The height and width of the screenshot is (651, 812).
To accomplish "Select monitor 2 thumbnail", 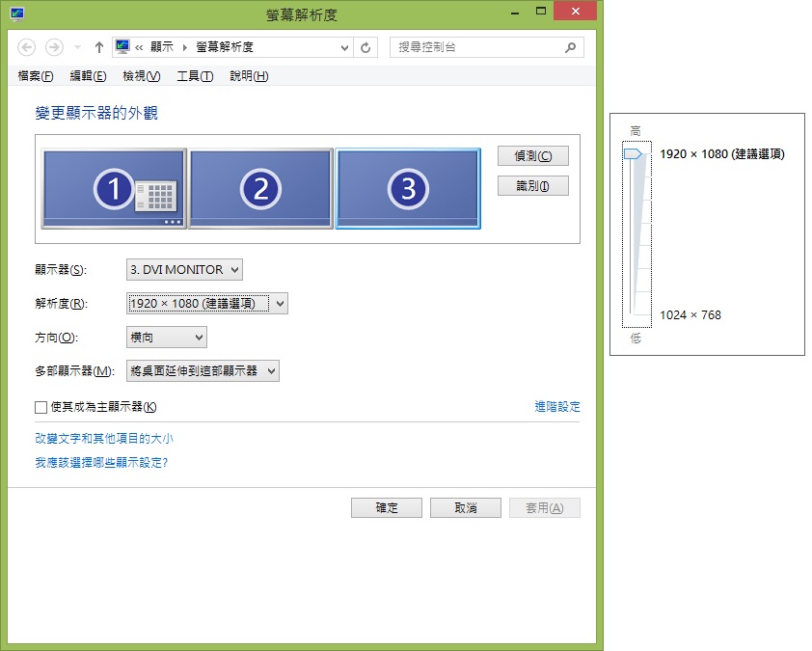I will click(260, 189).
